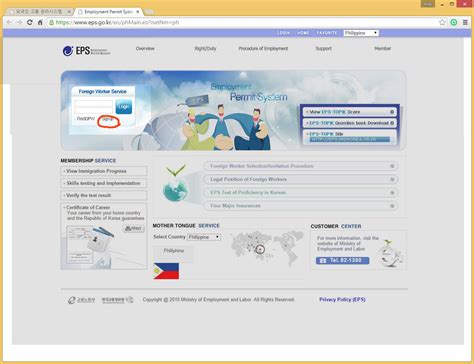The width and height of the screenshot is (474, 364).
Task: Click arrow icon on EPS Test of Proficiency row
Action: 392,193
